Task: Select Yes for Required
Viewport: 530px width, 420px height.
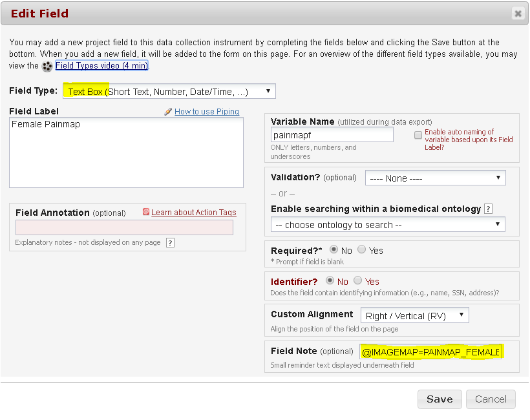Action: point(361,250)
